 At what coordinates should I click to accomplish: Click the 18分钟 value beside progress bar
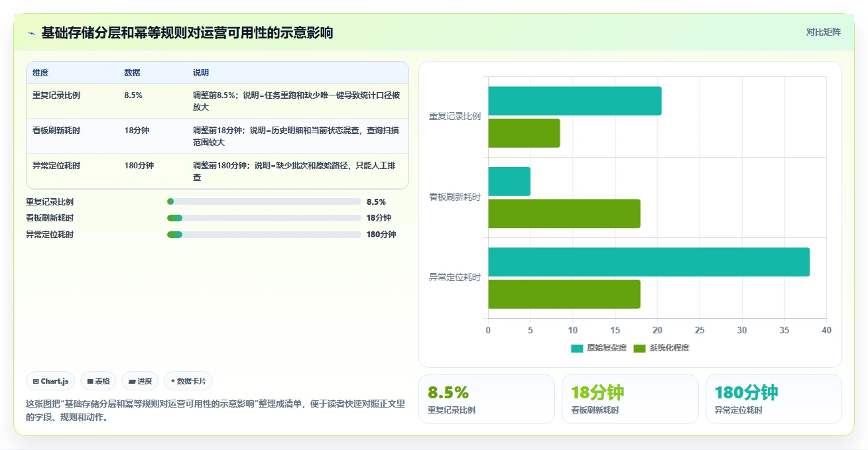tap(379, 218)
